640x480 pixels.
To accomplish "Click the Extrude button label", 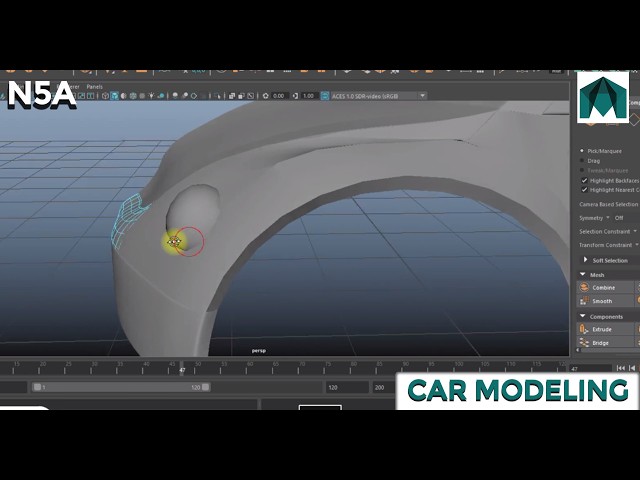I will [602, 329].
